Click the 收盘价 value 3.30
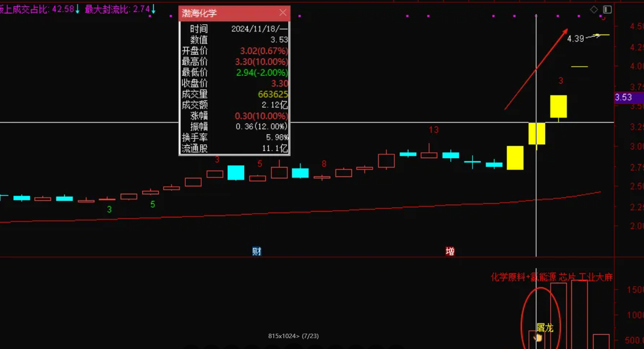 280,84
